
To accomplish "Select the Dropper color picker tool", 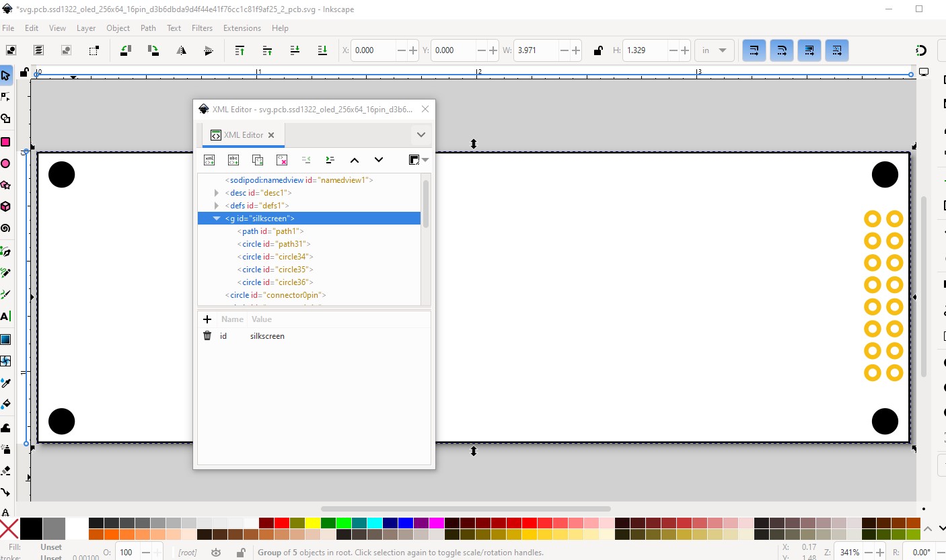I will pyautogui.click(x=5, y=383).
